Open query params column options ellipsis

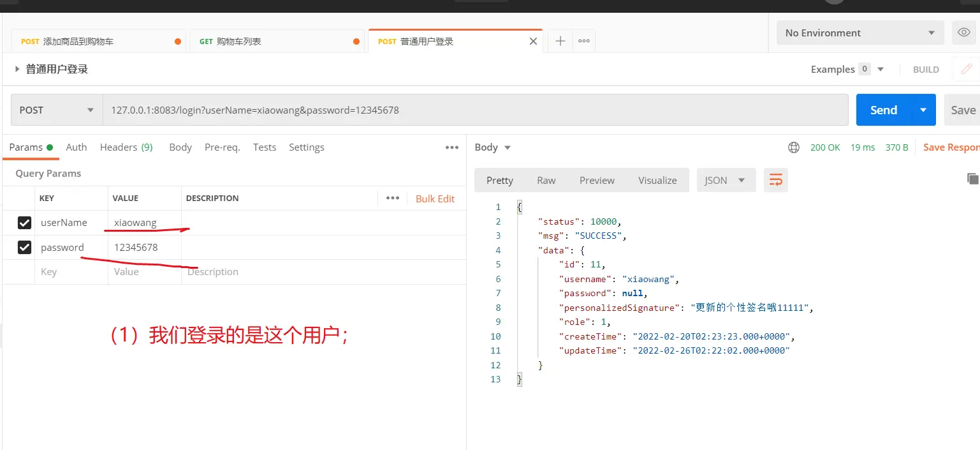click(393, 199)
